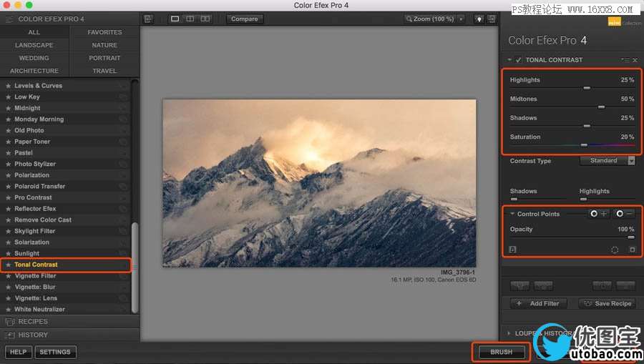Open the Portrait filter category

click(104, 58)
